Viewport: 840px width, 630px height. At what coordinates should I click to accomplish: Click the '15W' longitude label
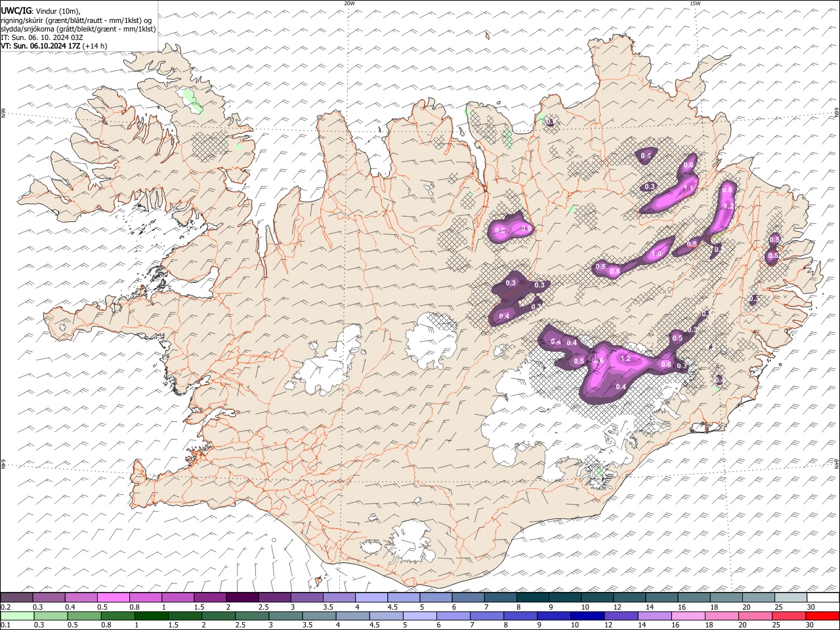(x=695, y=3)
